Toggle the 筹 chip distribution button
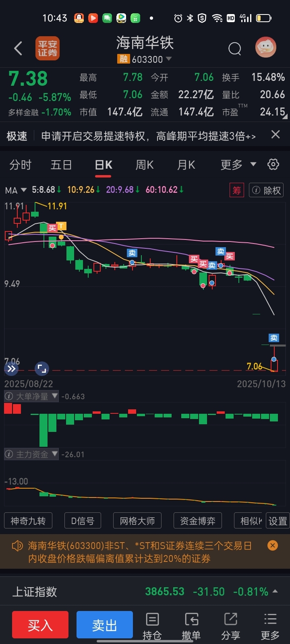This screenshot has height=644, width=290. [x=237, y=190]
